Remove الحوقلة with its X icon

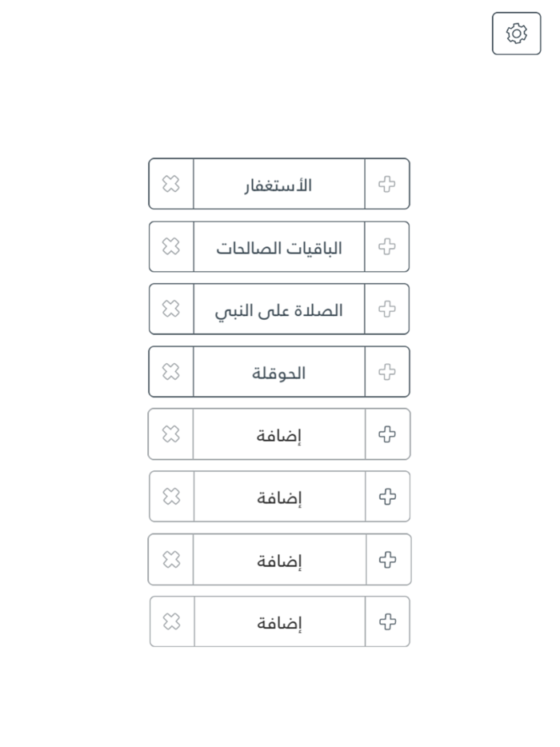170,371
